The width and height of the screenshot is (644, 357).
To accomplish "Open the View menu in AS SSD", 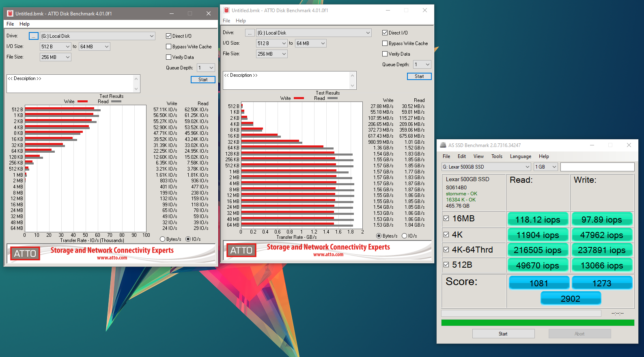I will pos(478,156).
